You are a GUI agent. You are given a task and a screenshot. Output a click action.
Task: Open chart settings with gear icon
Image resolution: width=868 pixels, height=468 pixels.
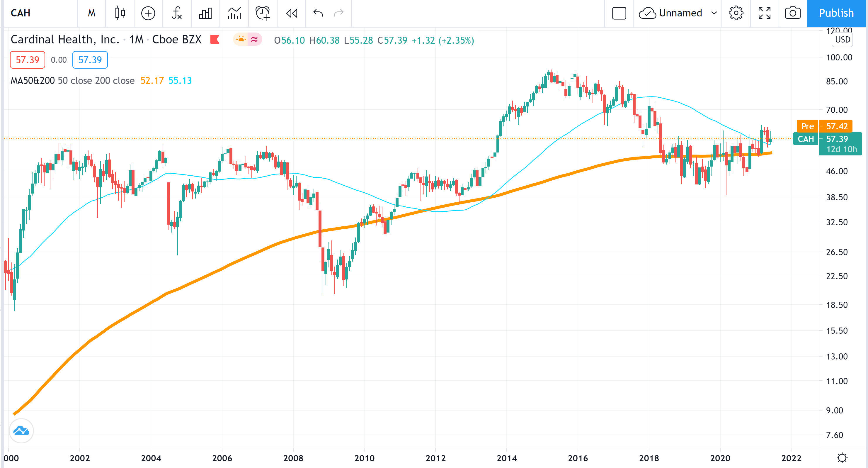(736, 13)
